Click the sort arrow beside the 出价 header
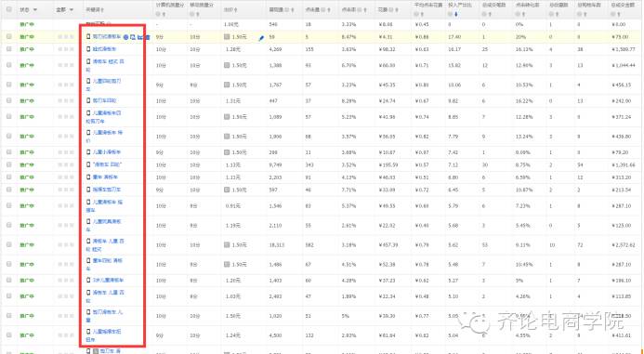Viewport: 644px width, 354px height. pos(237,9)
